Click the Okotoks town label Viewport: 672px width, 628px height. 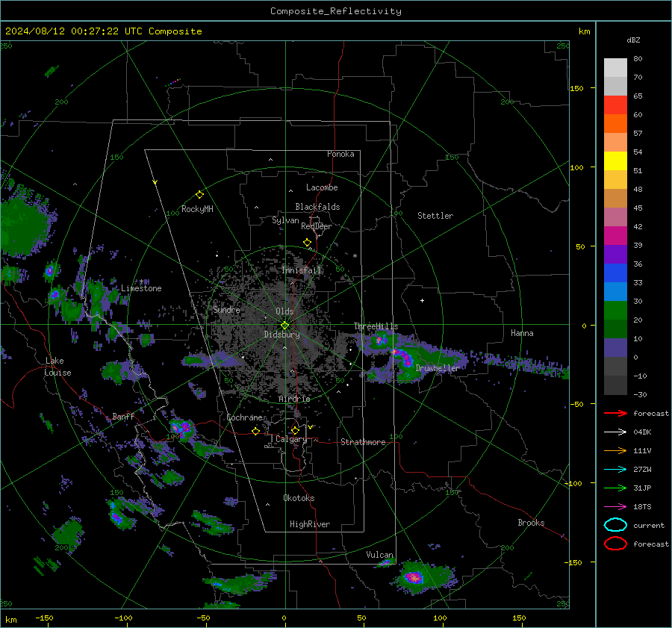(x=299, y=498)
